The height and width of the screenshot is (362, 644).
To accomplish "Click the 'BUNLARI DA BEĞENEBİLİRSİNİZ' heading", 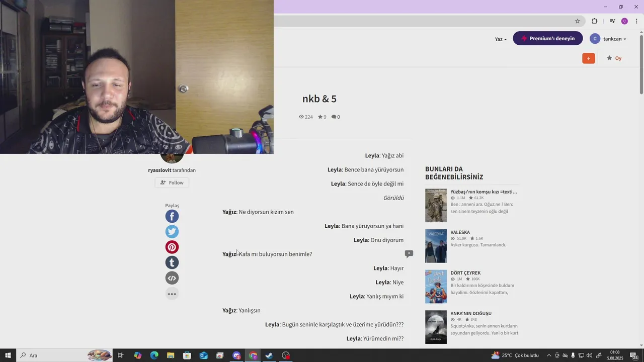I will [454, 173].
